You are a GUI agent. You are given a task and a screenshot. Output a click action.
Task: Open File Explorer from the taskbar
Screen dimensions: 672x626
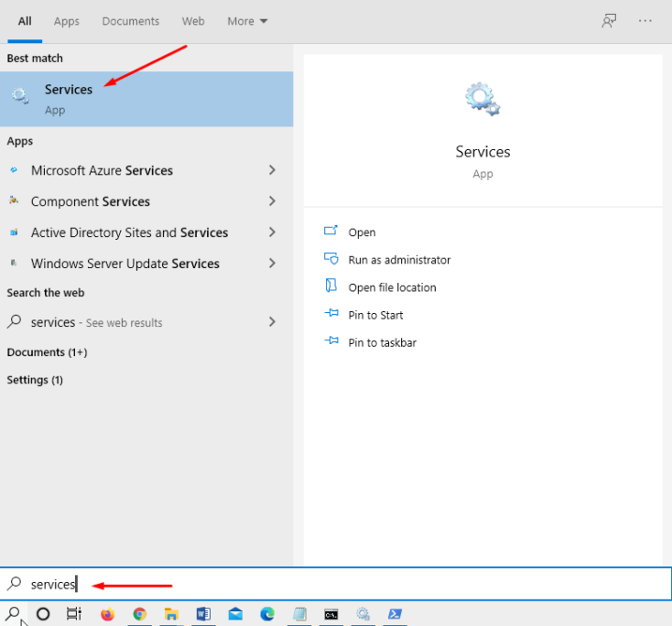[171, 614]
